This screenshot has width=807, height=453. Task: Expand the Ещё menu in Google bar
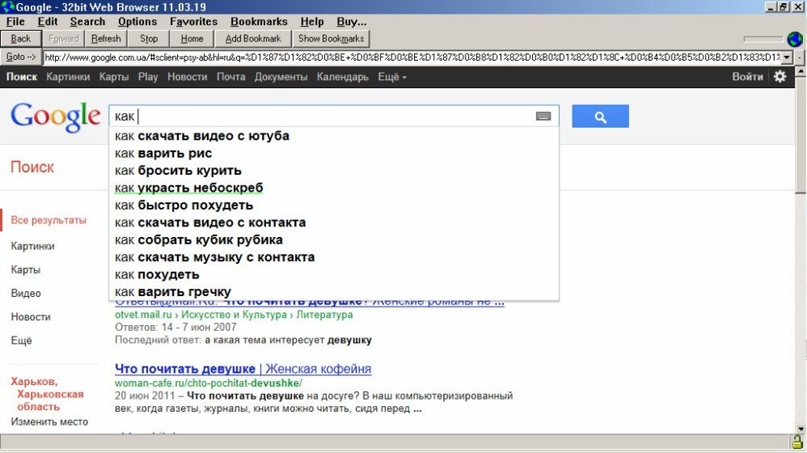[392, 77]
